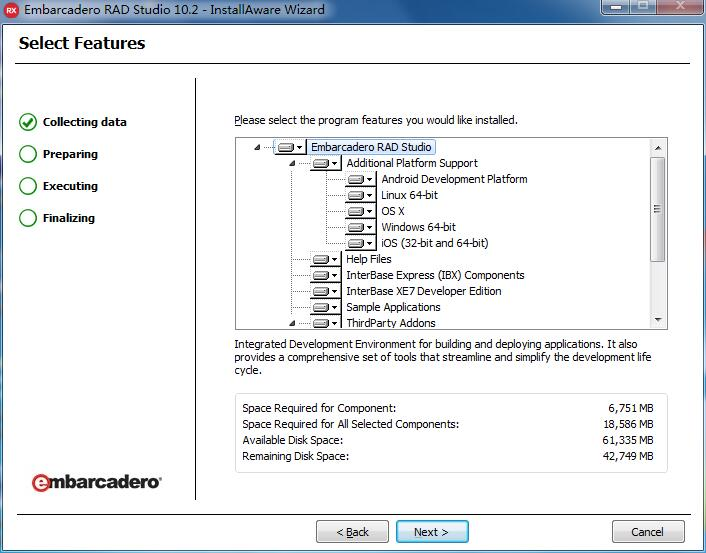
Task: Select ThirdParty Addons feature label
Action: [x=390, y=323]
